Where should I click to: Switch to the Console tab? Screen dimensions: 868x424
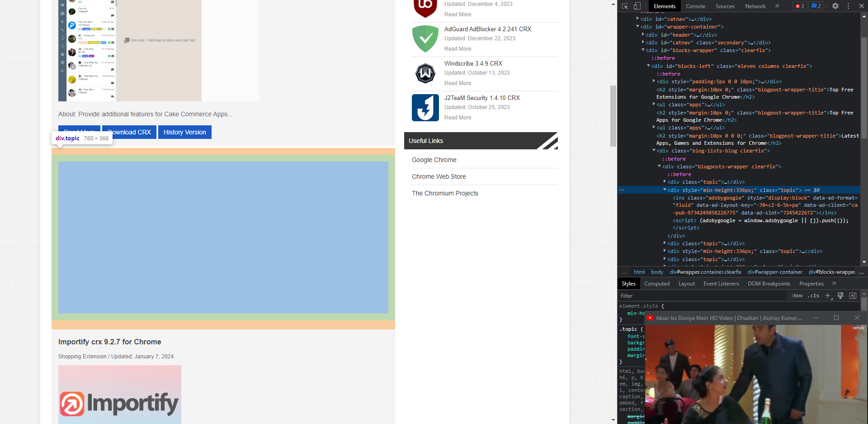[x=695, y=6]
